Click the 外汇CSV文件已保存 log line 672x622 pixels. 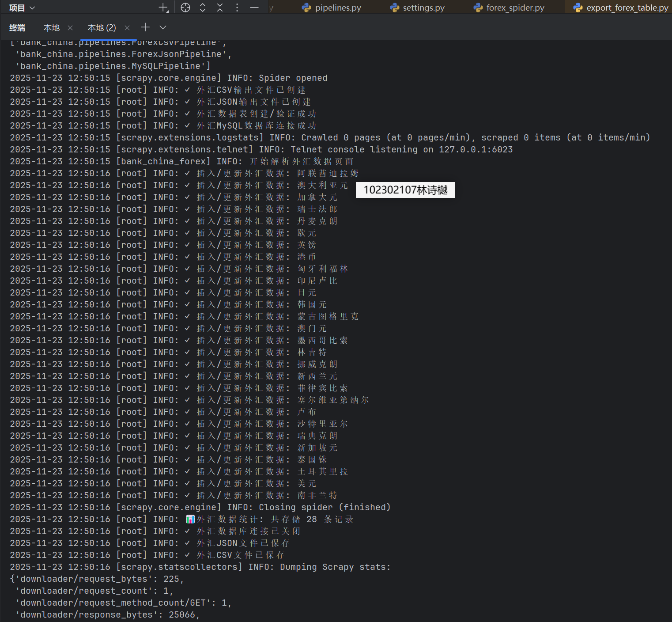[147, 555]
